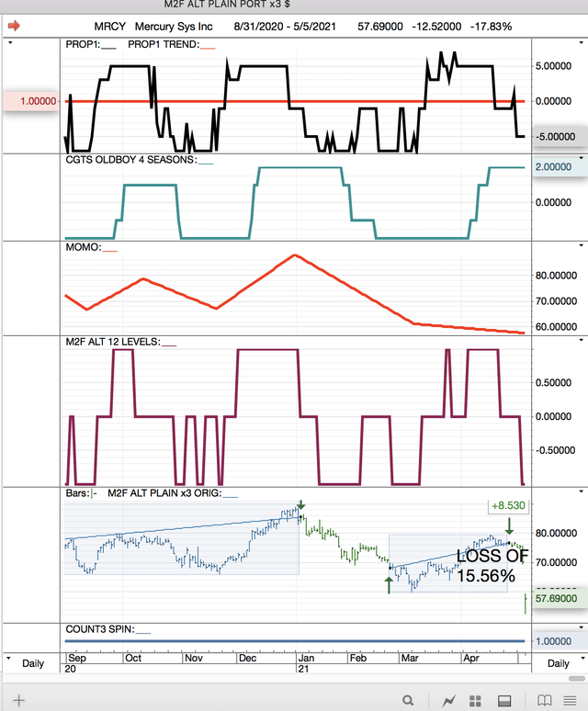Viewport: 588px width, 711px height.
Task: Click the maroon M2F ALT 12 LEVELS color sample
Action: [169, 345]
